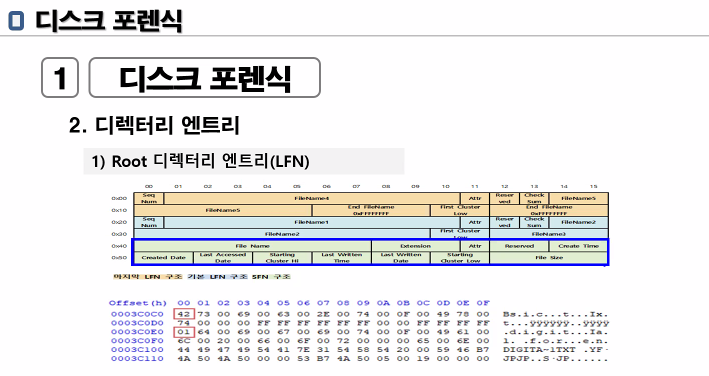The height and width of the screenshot is (376, 709).
Task: Click the Starting Cluster Low cell
Action: pyautogui.click(x=460, y=258)
